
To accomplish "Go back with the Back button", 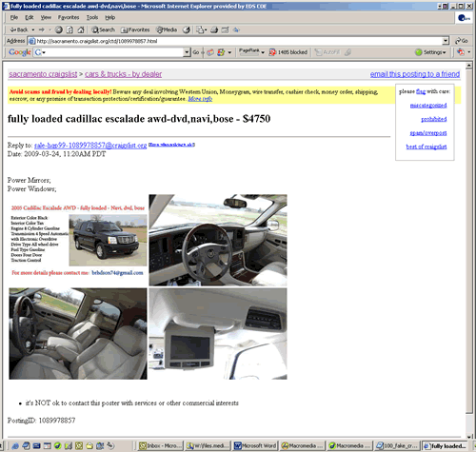I will pyautogui.click(x=18, y=29).
